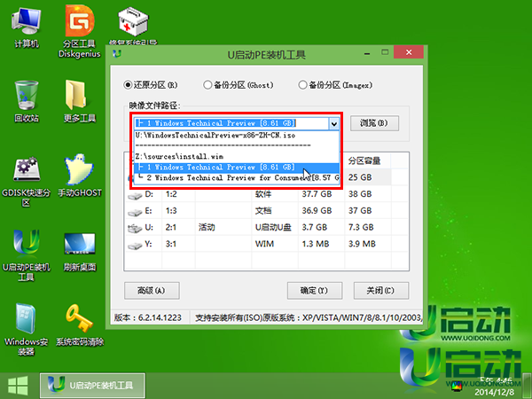Open the Windows Start button
The height and width of the screenshot is (399, 532).
(18, 386)
